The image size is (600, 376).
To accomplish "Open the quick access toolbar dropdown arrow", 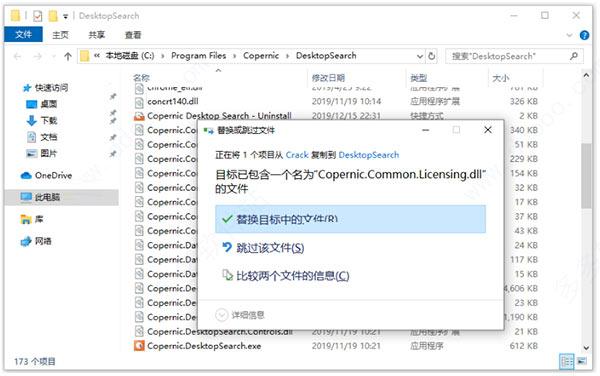I will (x=65, y=16).
